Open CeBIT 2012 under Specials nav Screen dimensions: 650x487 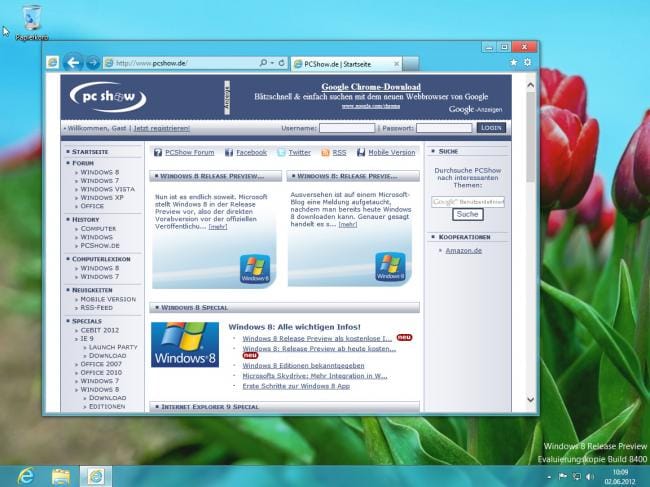tap(99, 330)
